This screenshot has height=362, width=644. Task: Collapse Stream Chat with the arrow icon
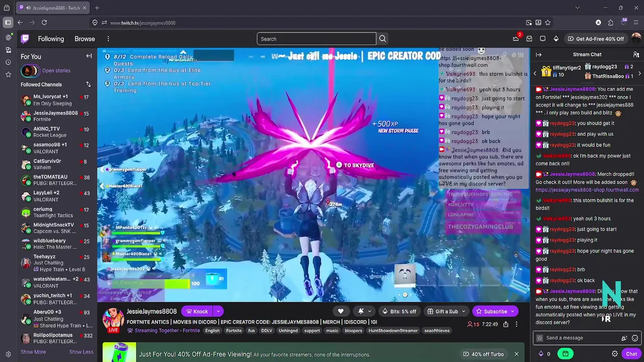538,54
